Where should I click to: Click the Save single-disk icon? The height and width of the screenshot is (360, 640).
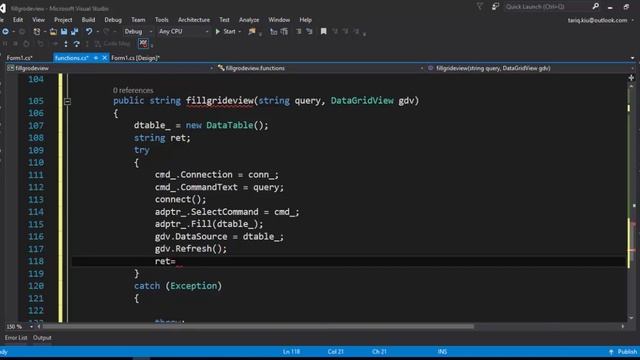pos(64,31)
